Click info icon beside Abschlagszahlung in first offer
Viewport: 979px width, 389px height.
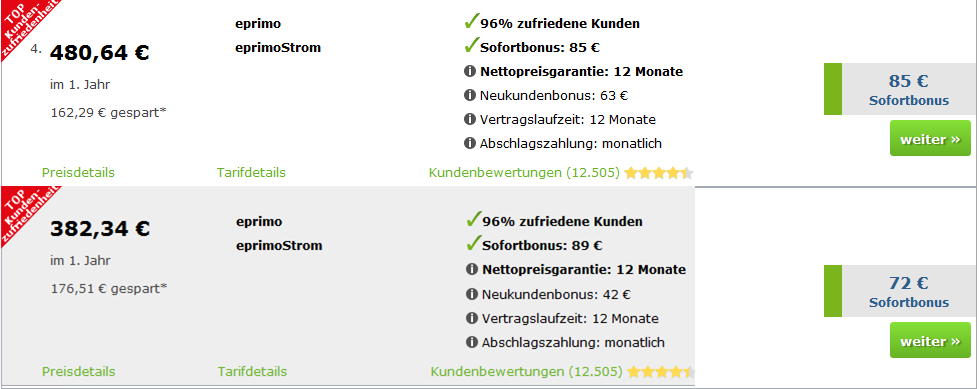point(470,143)
